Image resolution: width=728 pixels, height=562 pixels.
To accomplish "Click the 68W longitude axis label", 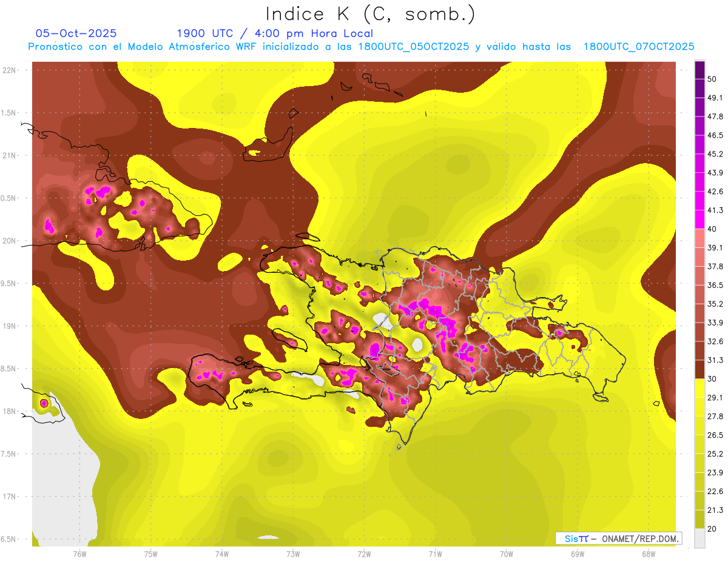I will (648, 554).
